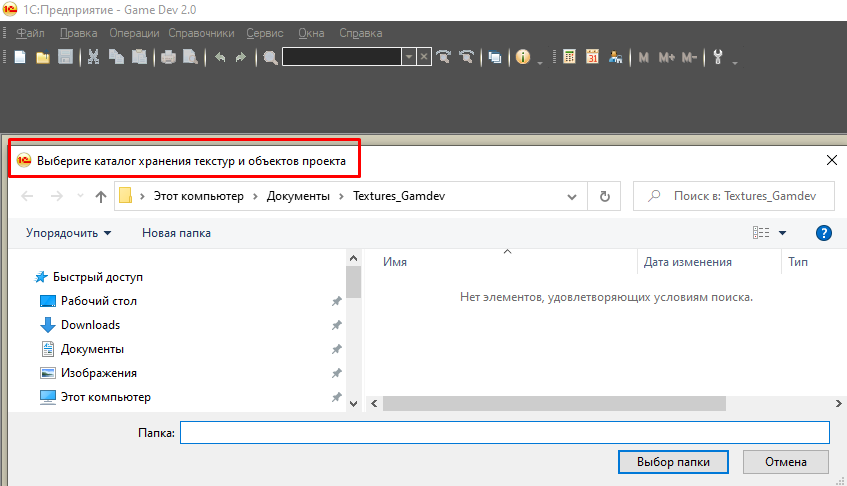Click the copy icon in the toolbar
This screenshot has height=486, width=847.
coord(116,57)
